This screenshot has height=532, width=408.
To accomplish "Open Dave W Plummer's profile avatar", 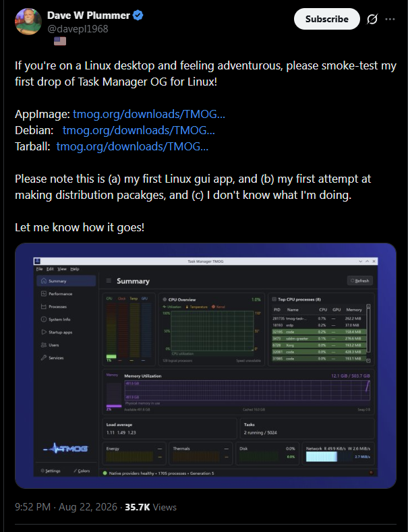I will (x=28, y=22).
